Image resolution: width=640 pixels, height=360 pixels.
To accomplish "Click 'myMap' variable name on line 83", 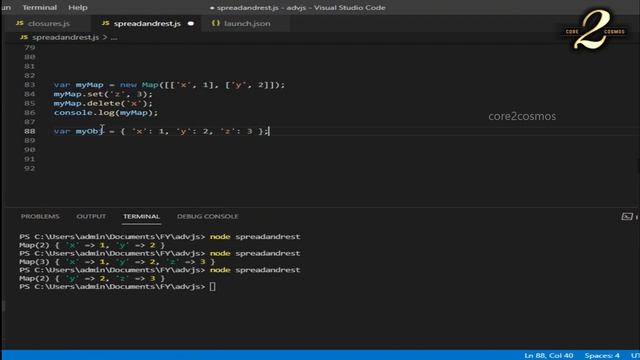I will point(89,84).
